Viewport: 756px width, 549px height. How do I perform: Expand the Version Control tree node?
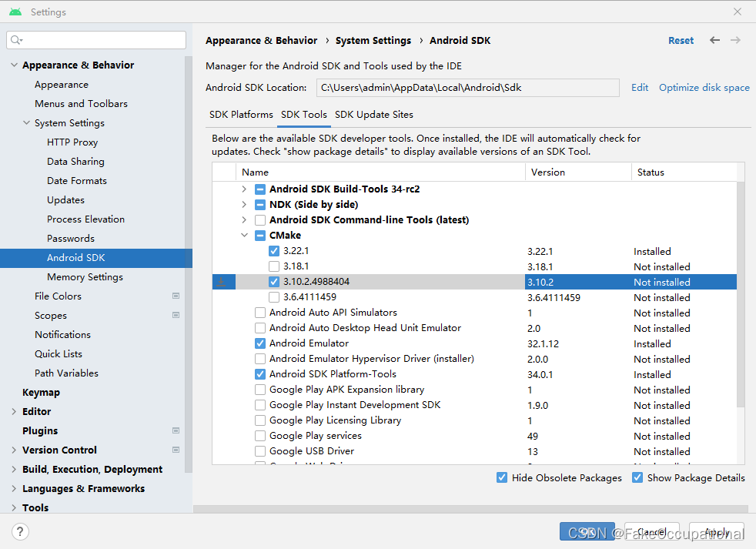14,450
